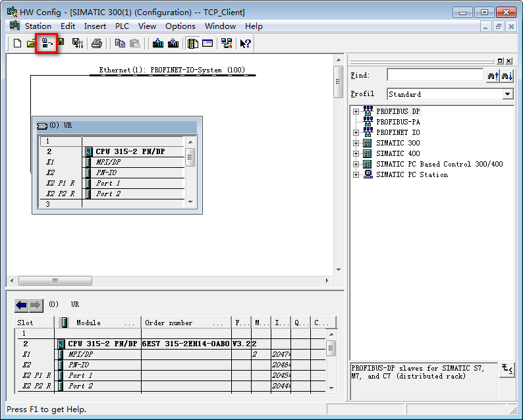523x420 pixels.
Task: Click the Configure Network icon
Action: coord(227,43)
